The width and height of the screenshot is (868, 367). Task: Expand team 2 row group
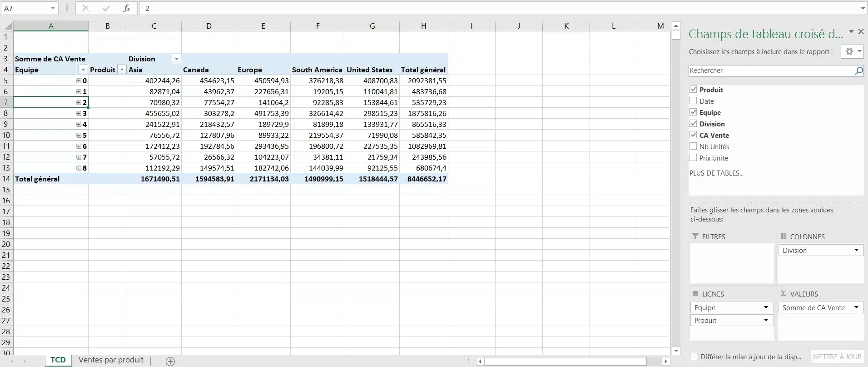point(79,102)
